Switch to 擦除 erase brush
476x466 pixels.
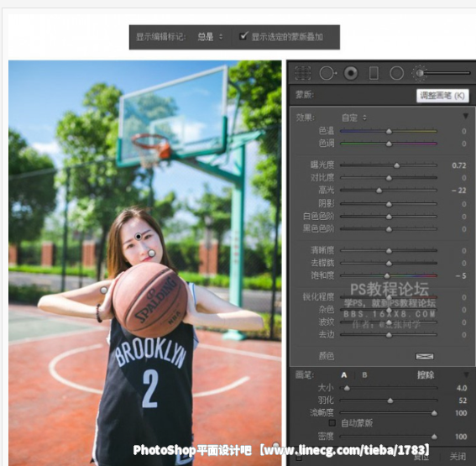coord(426,375)
